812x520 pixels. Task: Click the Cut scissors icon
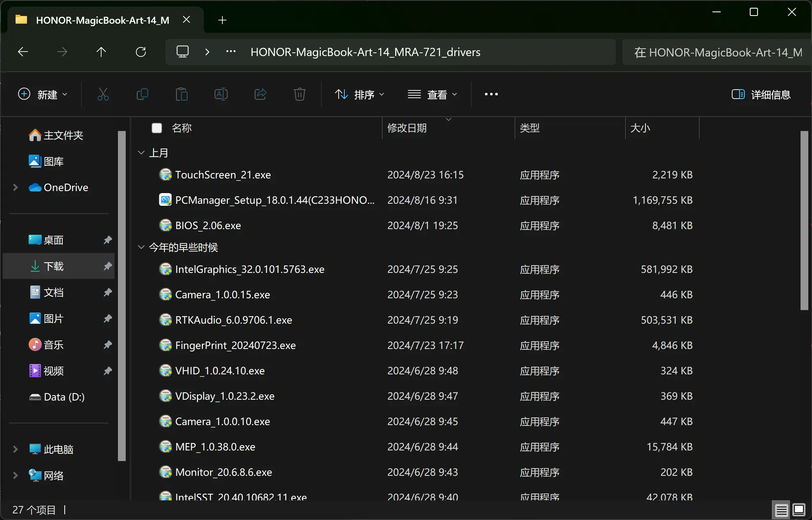103,95
